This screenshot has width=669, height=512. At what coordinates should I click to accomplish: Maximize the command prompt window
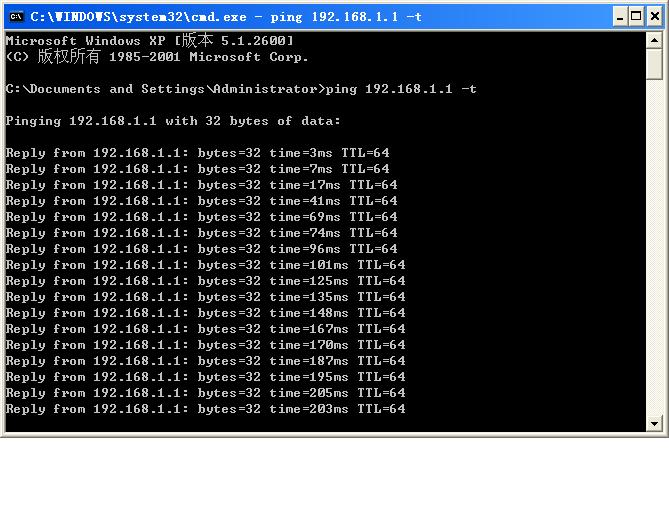(636, 17)
